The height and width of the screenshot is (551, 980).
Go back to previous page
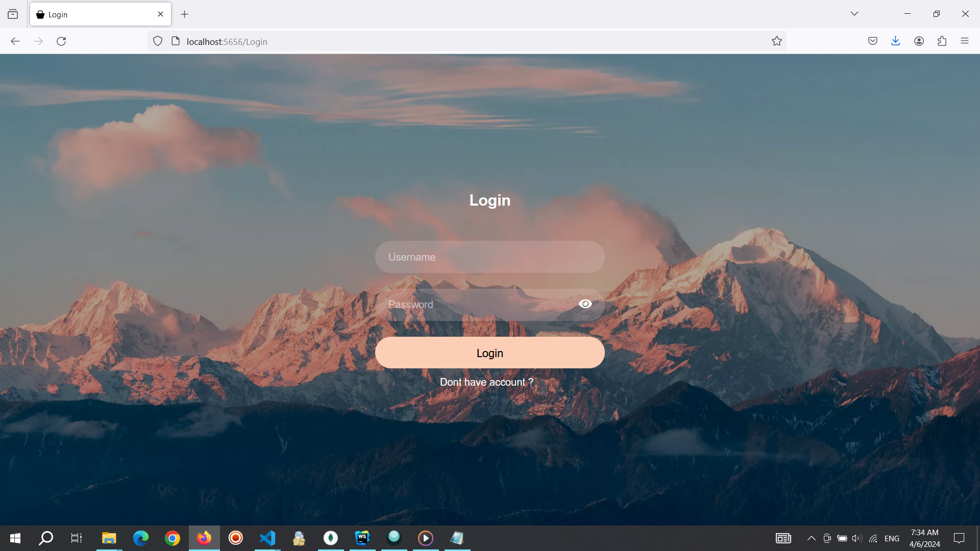pos(15,41)
